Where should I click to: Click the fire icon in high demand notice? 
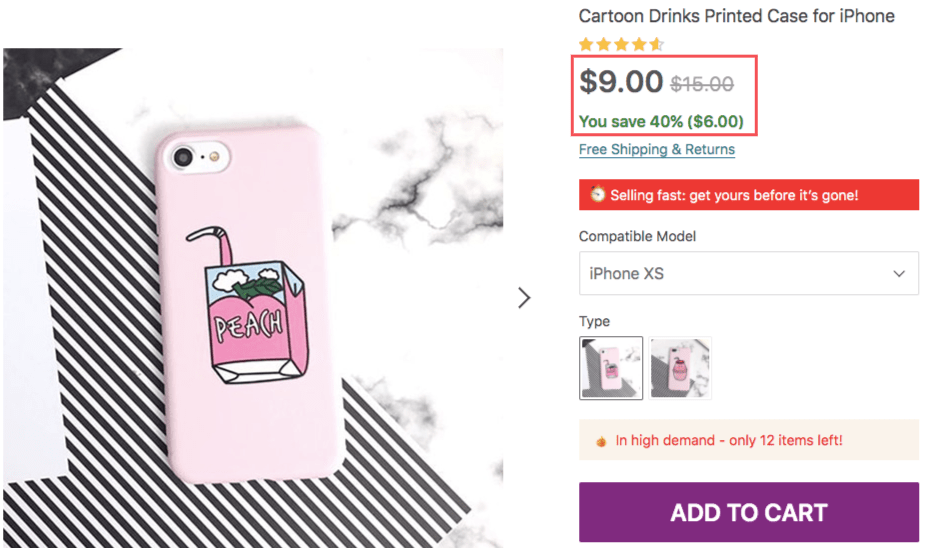(601, 440)
